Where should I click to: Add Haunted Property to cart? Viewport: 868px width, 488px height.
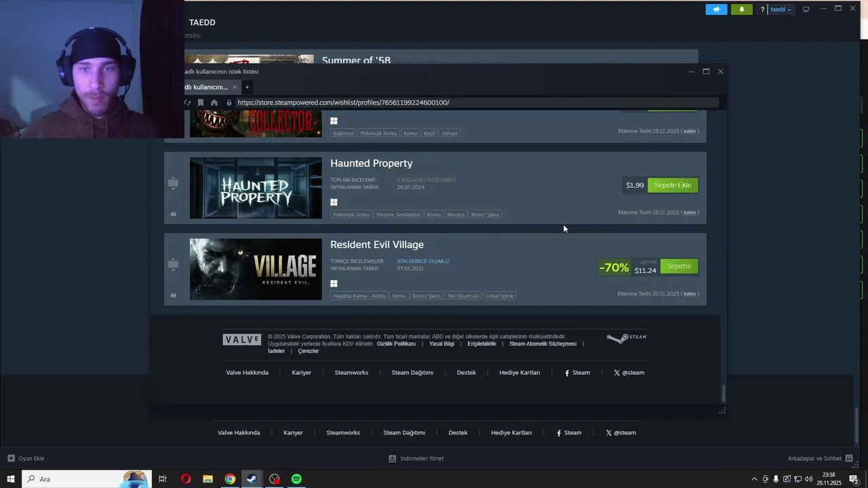click(673, 185)
